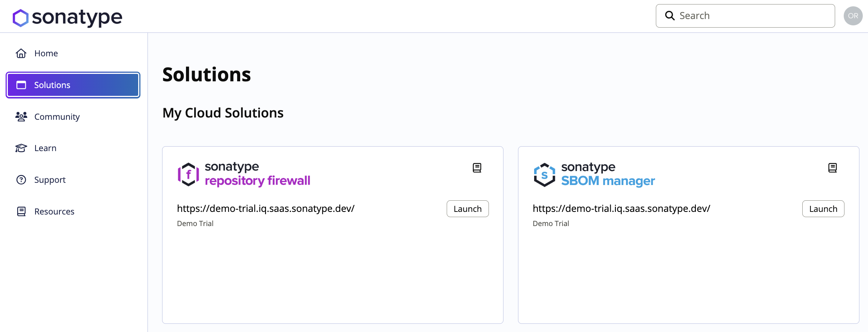Image resolution: width=868 pixels, height=332 pixels.
Task: Launch the SBOM manager solution
Action: click(823, 209)
